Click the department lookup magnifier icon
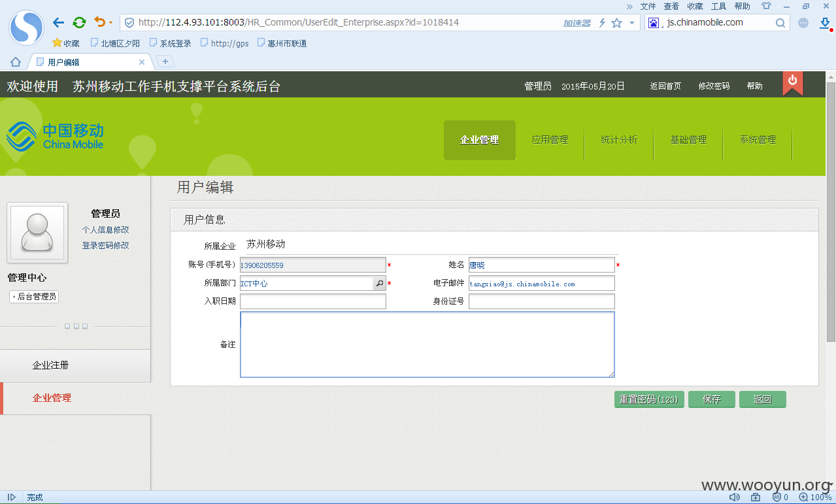The width and height of the screenshot is (836, 504). click(x=380, y=284)
